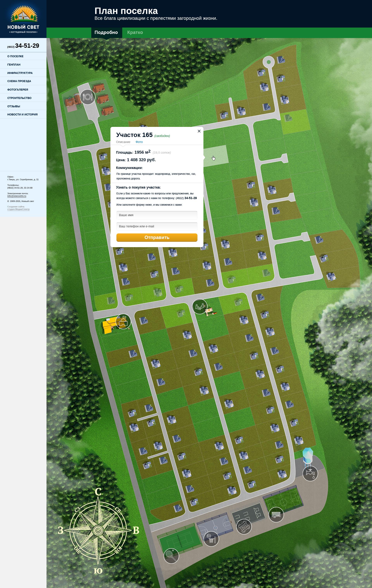Click the restaurant plate-and-cutlery map icon
Viewport: 372px width, 588px height.
(88, 97)
